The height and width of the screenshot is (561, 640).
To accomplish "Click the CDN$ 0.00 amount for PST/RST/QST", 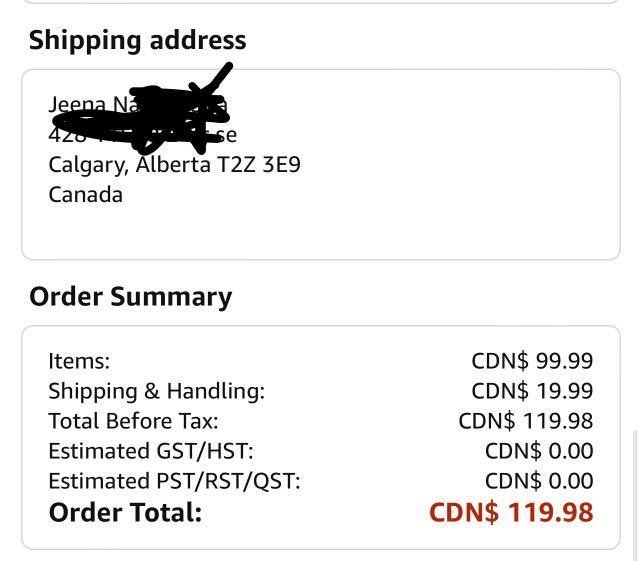I will [539, 481].
